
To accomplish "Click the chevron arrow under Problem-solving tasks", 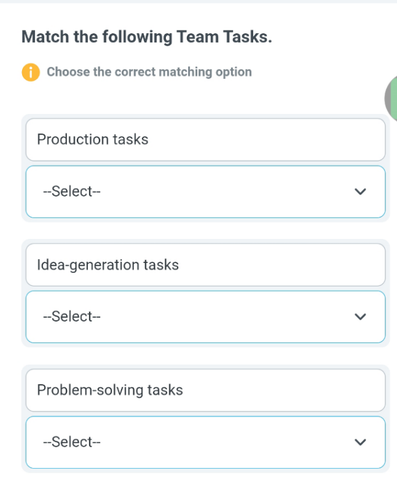I will (x=360, y=442).
